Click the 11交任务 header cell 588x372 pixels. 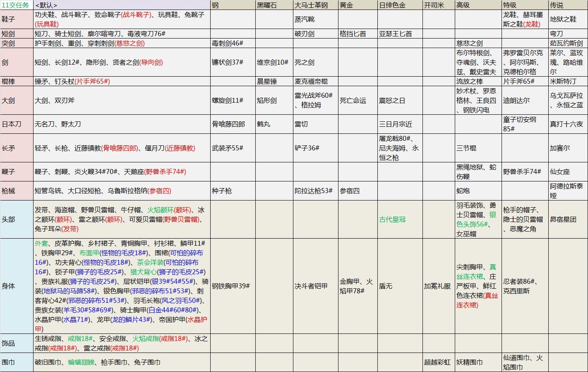click(x=17, y=5)
